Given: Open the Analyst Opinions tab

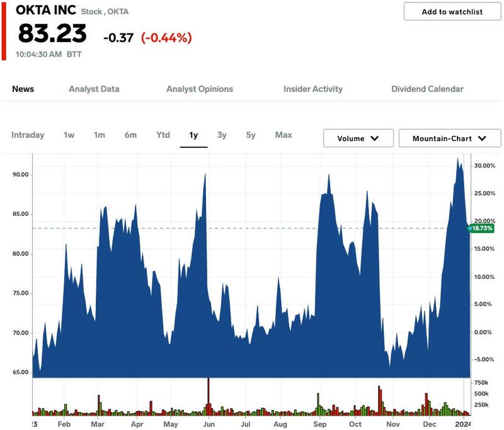Looking at the screenshot, I should [x=200, y=89].
